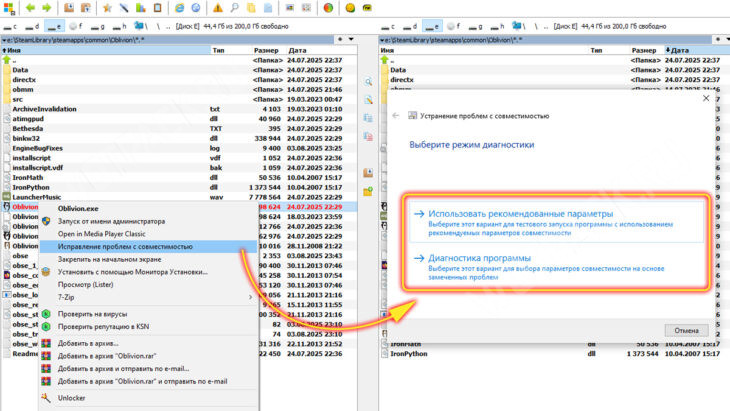Click the magnifier icon in middle vertical bar
Viewport: 730px width, 411px height.
click(368, 82)
